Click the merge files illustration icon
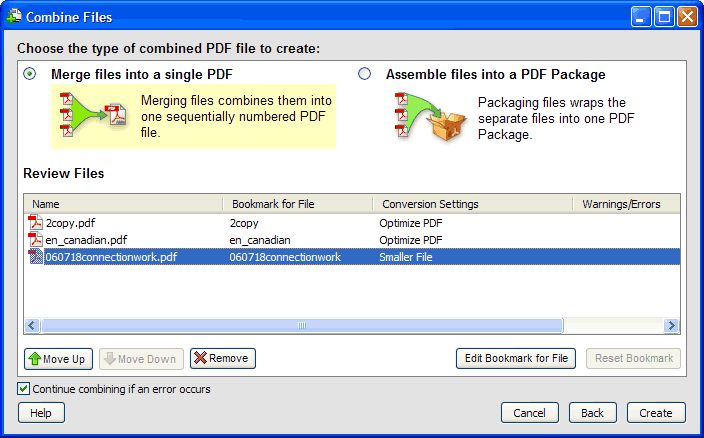 [x=94, y=114]
